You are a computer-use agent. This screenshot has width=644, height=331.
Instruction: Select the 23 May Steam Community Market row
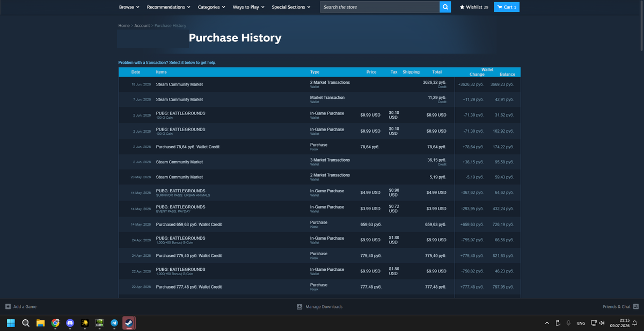pos(319,177)
